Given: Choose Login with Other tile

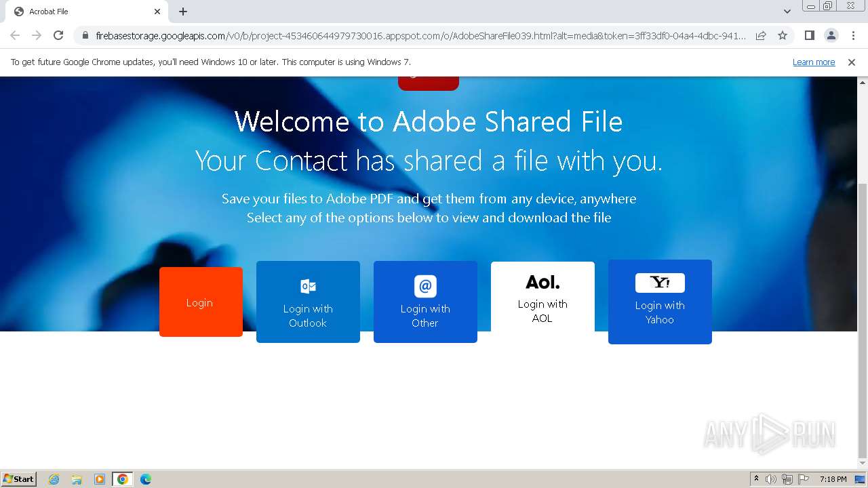Looking at the screenshot, I should [425, 302].
